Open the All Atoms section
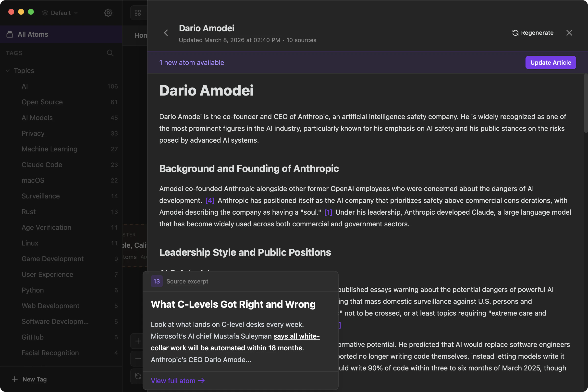588x392 pixels. click(x=33, y=34)
